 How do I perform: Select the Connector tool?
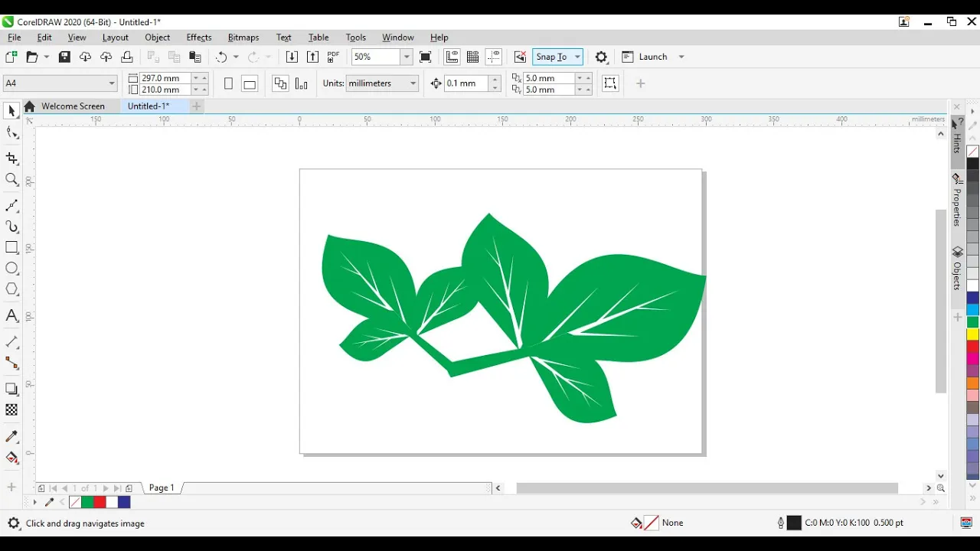pyautogui.click(x=11, y=363)
